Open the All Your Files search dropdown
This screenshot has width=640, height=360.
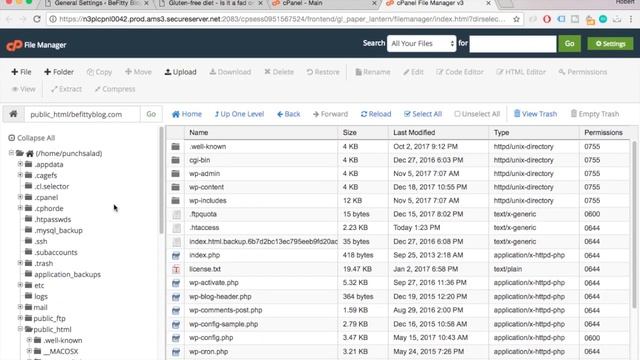tap(422, 43)
